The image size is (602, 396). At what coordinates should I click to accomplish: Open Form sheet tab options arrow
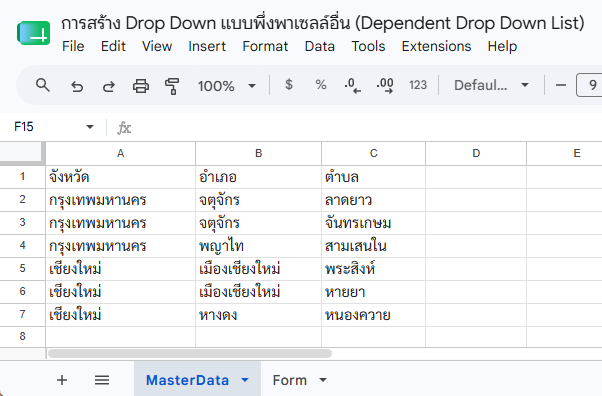(x=323, y=380)
